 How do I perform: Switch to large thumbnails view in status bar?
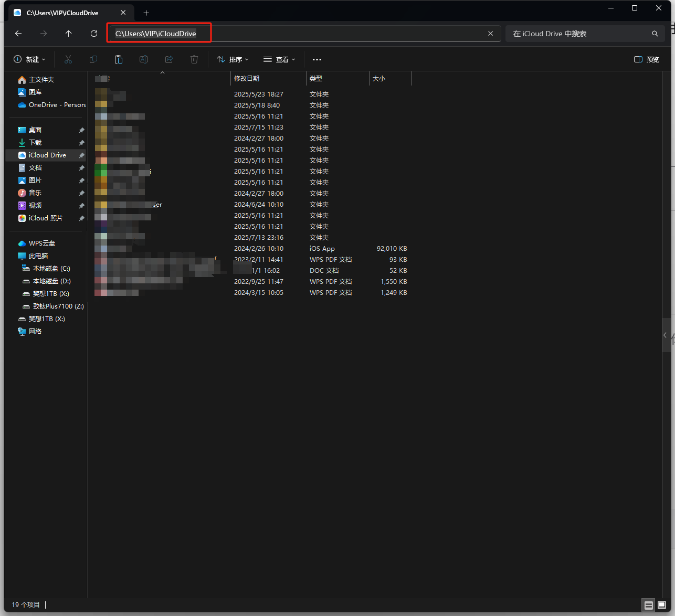662,605
